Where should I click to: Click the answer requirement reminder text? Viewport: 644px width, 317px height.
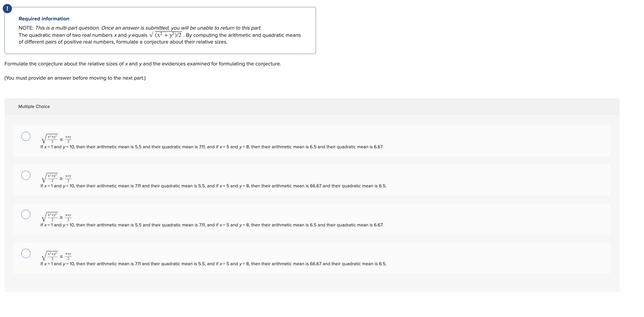[x=75, y=78]
